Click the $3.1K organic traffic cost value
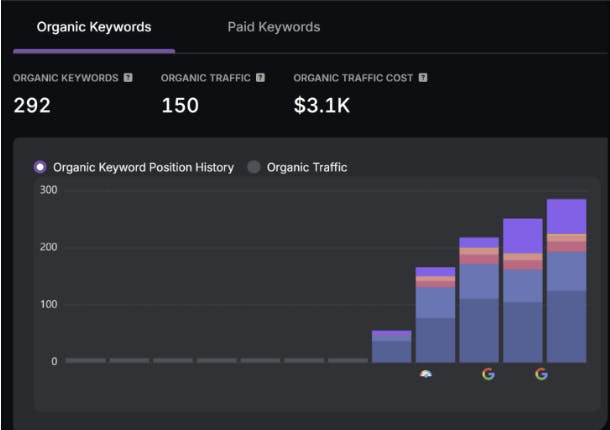Viewport: 610px width, 430px height. (321, 105)
